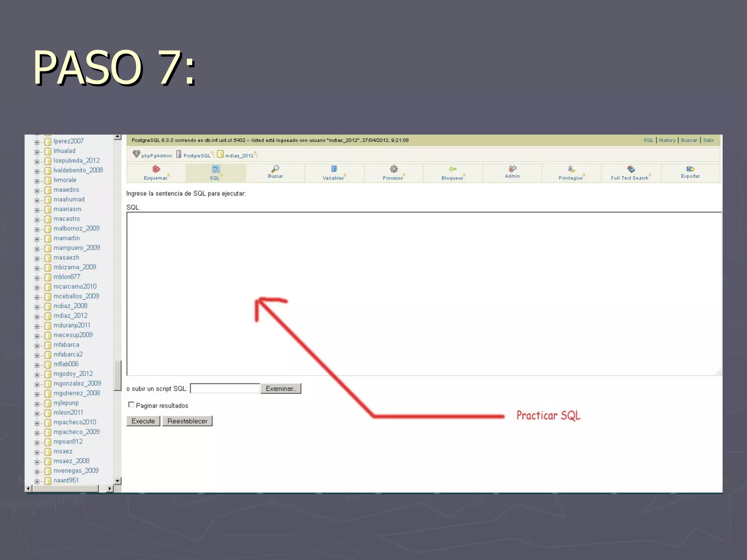Image resolution: width=747 pixels, height=560 pixels.
Task: Expand the mdiaz_2012 tree node
Action: [x=37, y=316]
